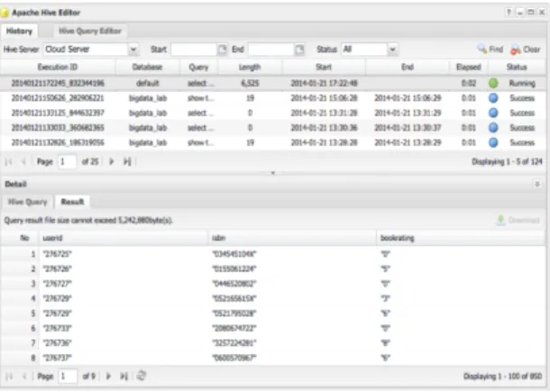Screen dimensions: 550x392
Task: Switch to the History tab
Action: coord(19,32)
